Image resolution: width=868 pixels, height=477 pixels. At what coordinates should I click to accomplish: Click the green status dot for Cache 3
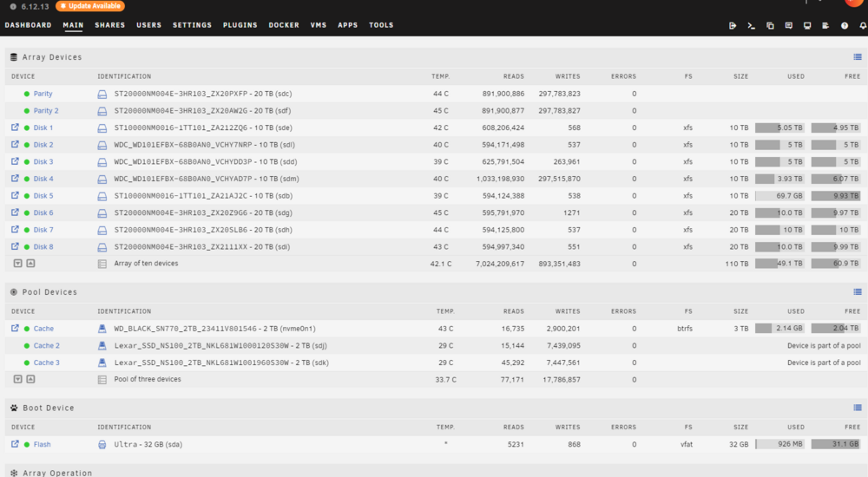click(27, 363)
